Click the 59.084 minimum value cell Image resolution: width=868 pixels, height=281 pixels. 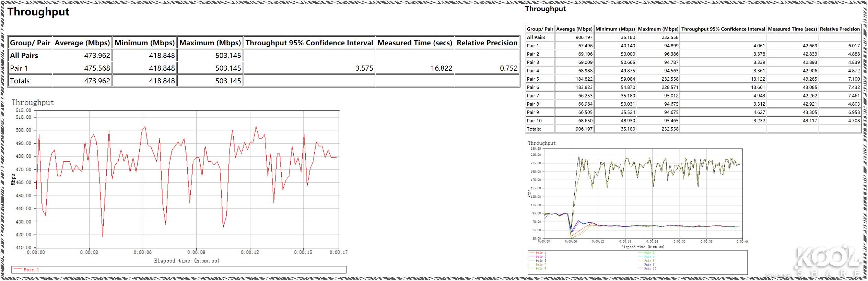click(615, 79)
